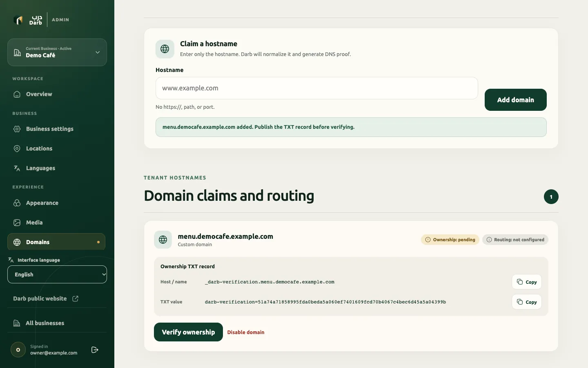
Task: Click the "No https://, path, or port." hint
Action: [185, 107]
